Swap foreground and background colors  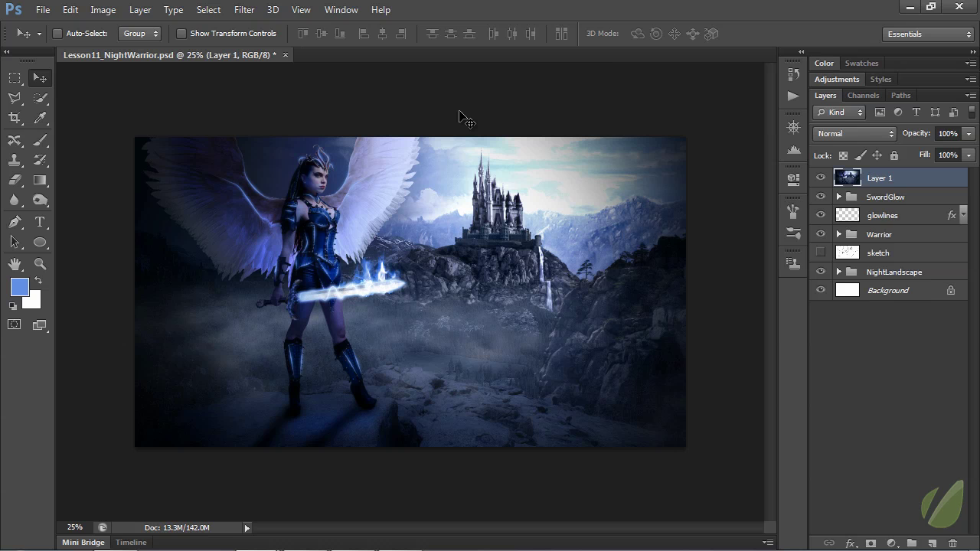coord(38,281)
